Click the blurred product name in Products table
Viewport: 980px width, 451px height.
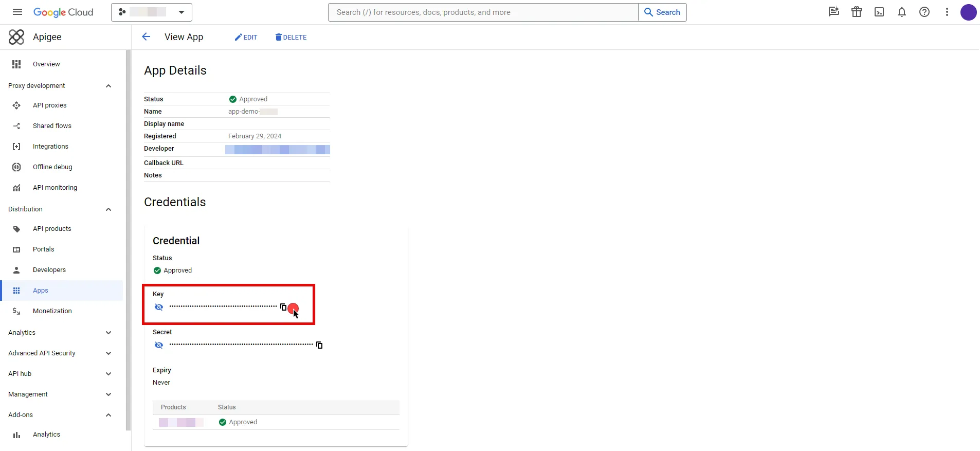click(x=181, y=422)
